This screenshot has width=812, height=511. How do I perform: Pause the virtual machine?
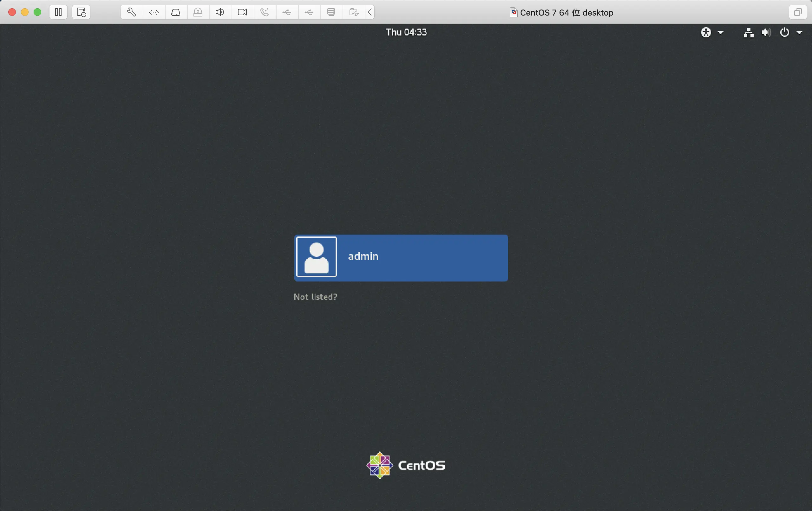(58, 12)
